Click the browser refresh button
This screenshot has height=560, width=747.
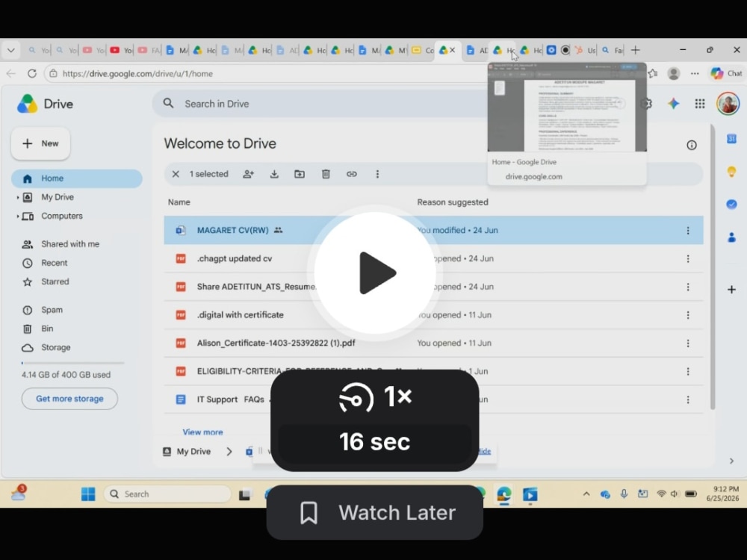(32, 74)
